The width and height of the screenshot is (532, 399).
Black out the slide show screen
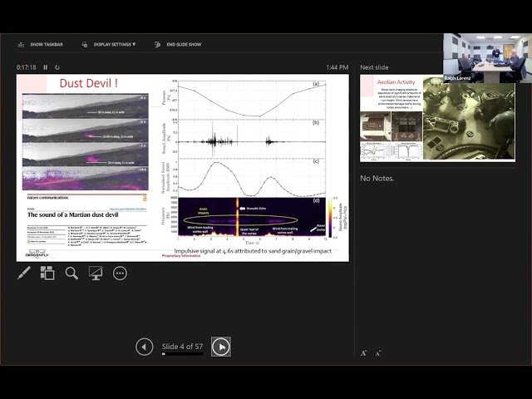(96, 273)
